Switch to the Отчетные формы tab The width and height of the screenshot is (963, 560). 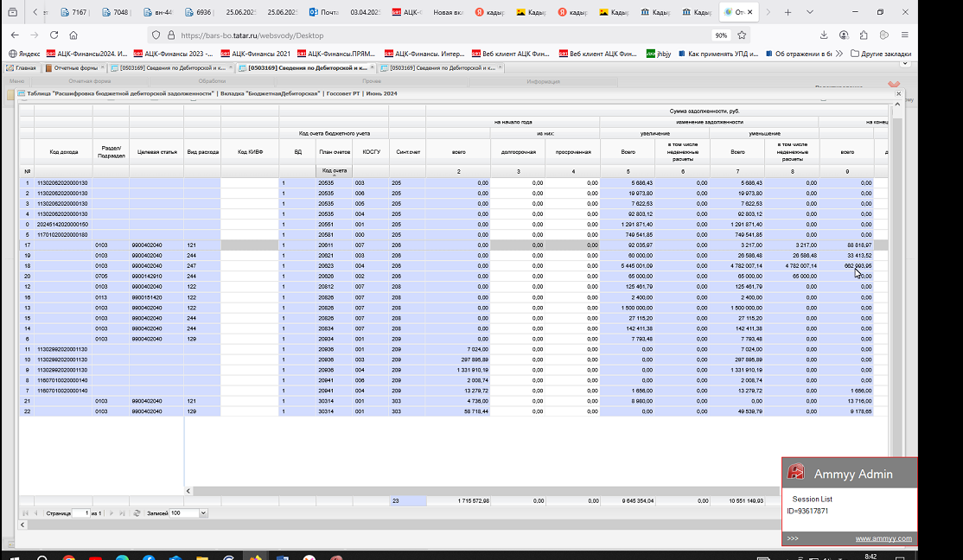[74, 68]
